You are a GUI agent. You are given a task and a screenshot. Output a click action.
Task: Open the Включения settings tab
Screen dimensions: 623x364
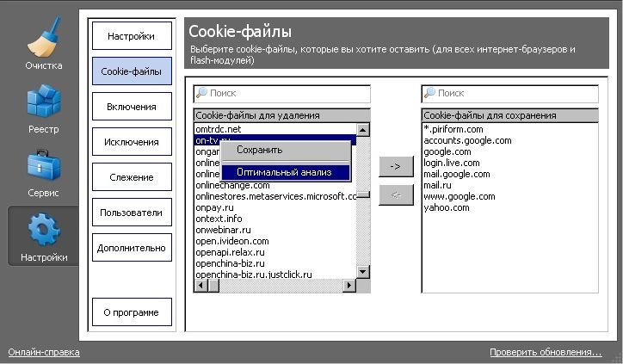(132, 107)
